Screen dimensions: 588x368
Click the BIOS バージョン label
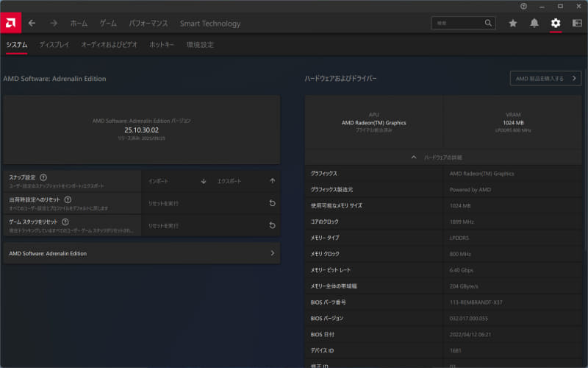pos(326,319)
